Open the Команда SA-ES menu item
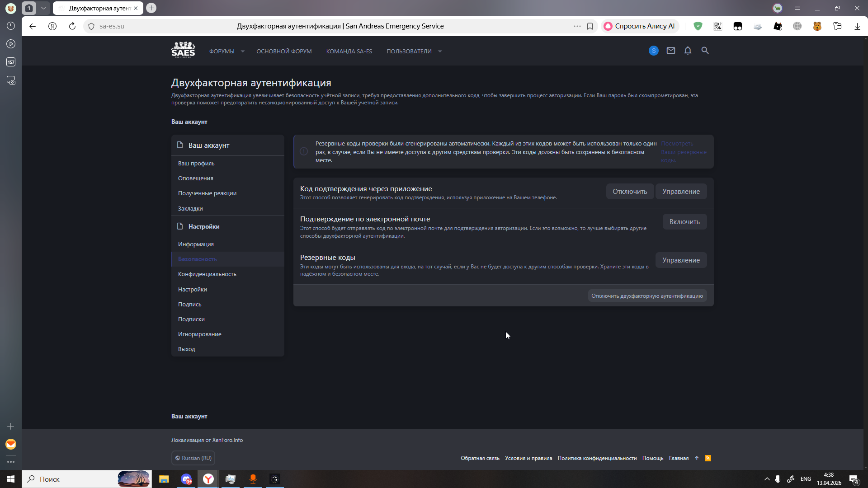This screenshot has width=868, height=488. (349, 52)
